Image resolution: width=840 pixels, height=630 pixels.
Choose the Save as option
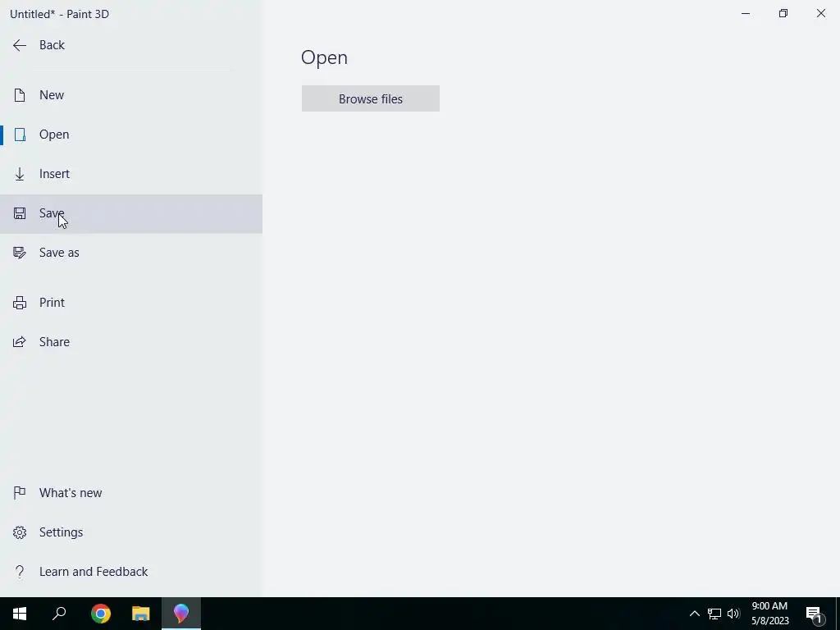click(x=131, y=253)
